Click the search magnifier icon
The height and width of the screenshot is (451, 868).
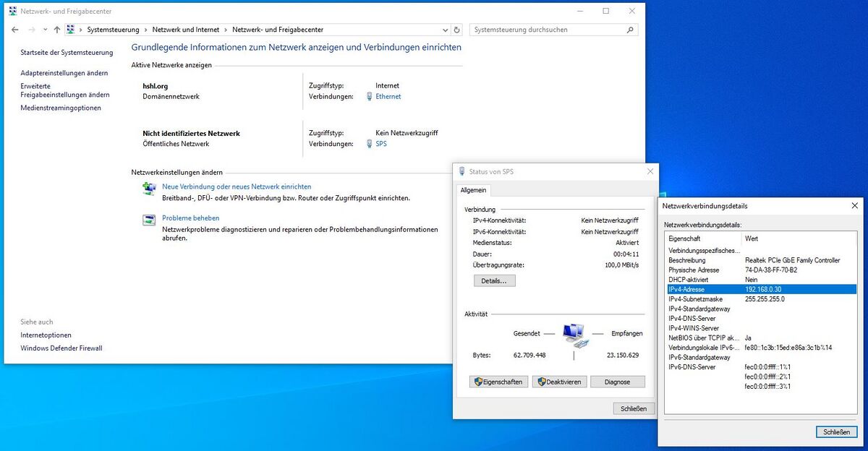(630, 30)
